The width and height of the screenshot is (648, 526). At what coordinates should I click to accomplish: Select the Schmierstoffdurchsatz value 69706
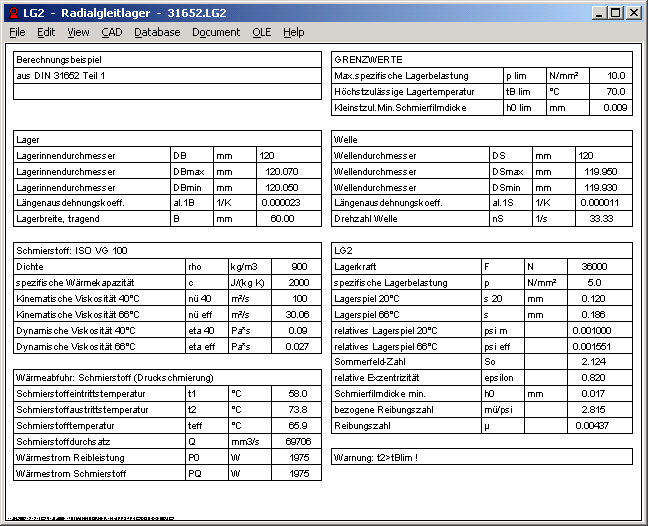[295, 441]
